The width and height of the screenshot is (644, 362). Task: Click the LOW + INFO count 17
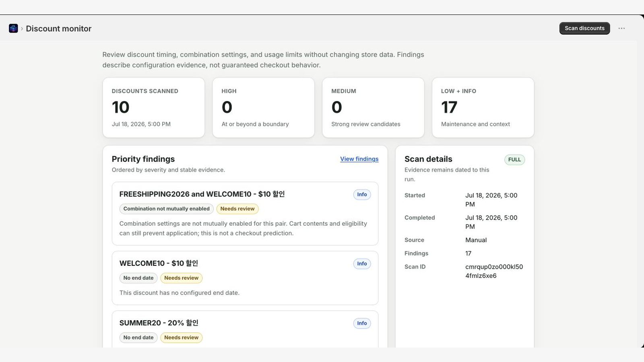click(x=449, y=107)
